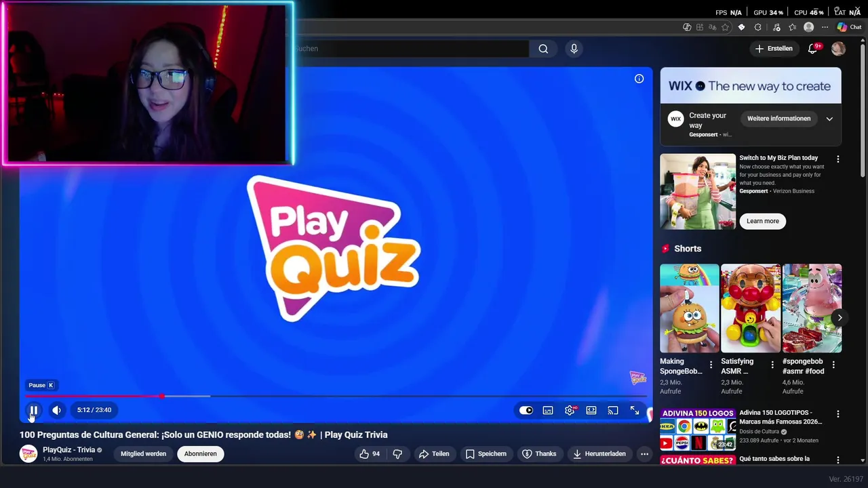Add the page to favorites with the star
Screen dimensions: 868x488
click(726, 27)
